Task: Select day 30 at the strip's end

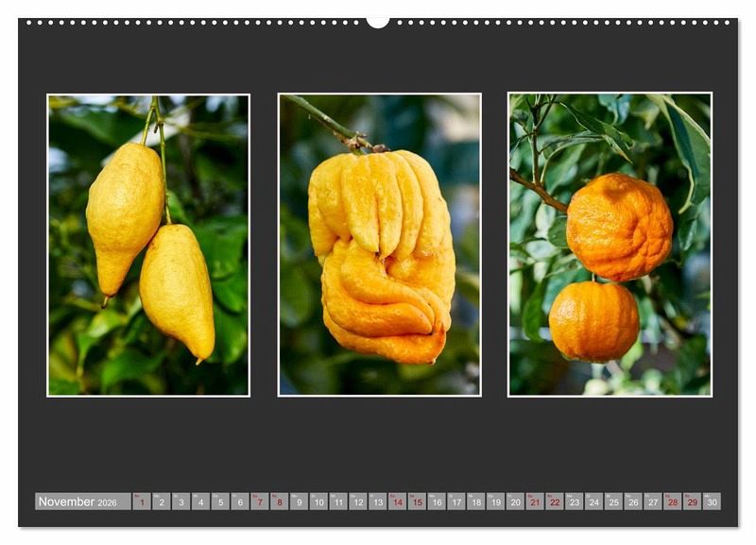Action: tap(712, 502)
